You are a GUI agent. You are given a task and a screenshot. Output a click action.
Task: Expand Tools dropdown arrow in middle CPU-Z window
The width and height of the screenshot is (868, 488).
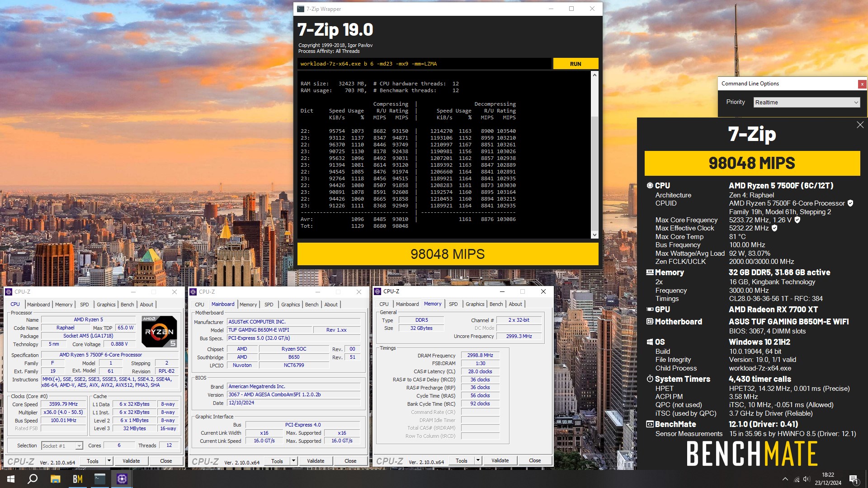[x=293, y=461]
